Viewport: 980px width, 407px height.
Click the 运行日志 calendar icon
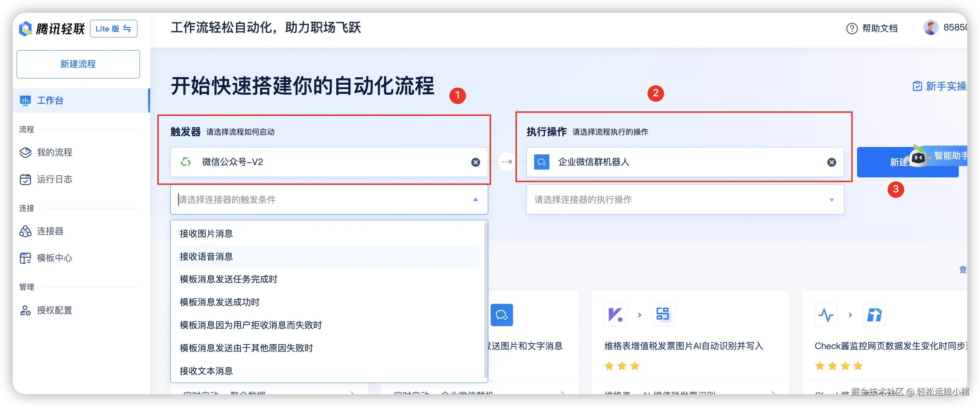tap(25, 179)
